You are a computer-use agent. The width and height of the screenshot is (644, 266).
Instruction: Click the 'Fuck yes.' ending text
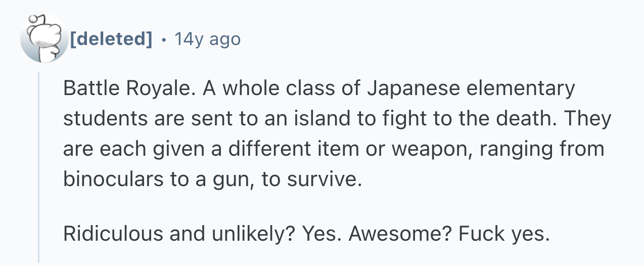[503, 234]
